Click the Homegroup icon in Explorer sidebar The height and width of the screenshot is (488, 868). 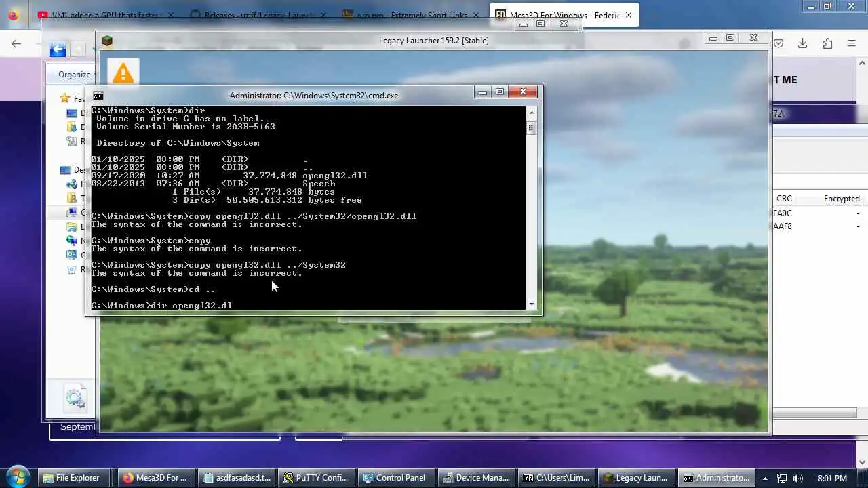click(x=72, y=184)
